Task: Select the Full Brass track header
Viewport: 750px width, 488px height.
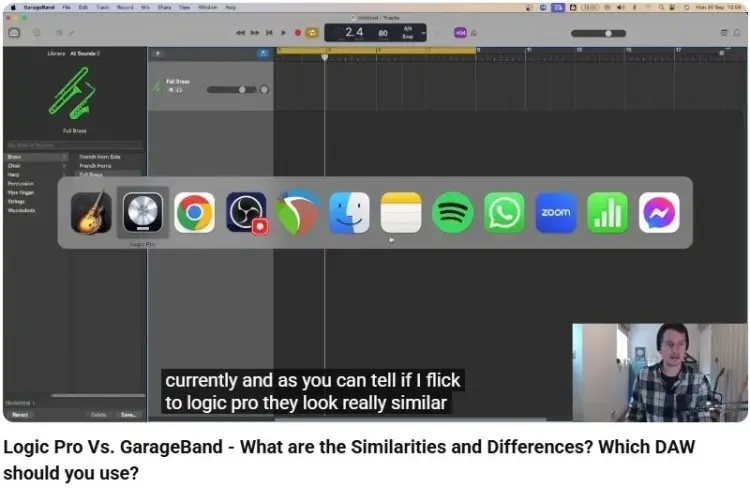Action: [210, 86]
